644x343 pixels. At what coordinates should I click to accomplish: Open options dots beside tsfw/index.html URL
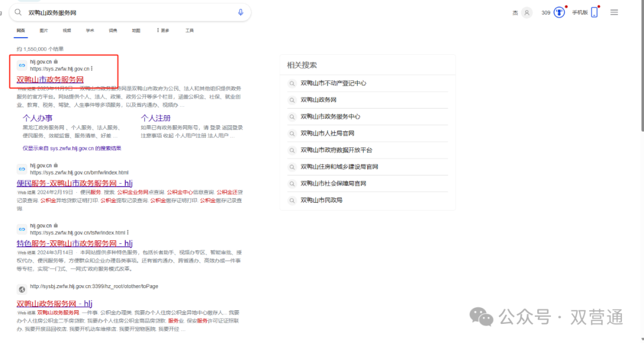click(x=128, y=233)
